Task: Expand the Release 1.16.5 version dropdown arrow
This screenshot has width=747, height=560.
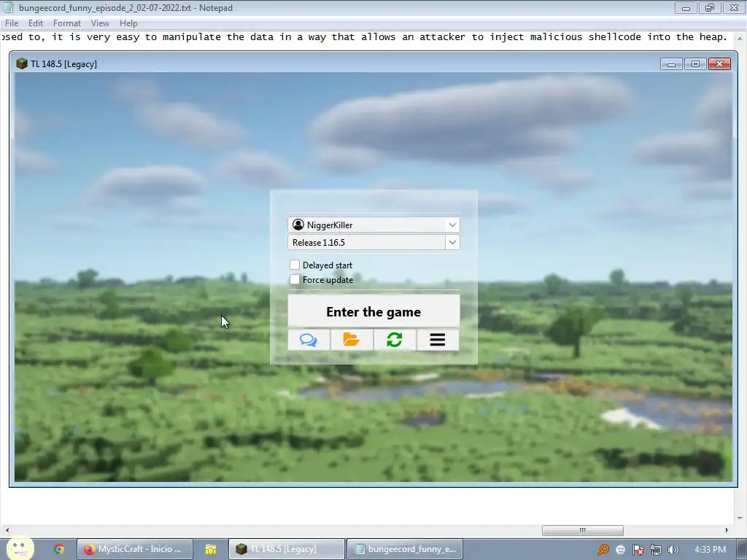Action: 452,242
